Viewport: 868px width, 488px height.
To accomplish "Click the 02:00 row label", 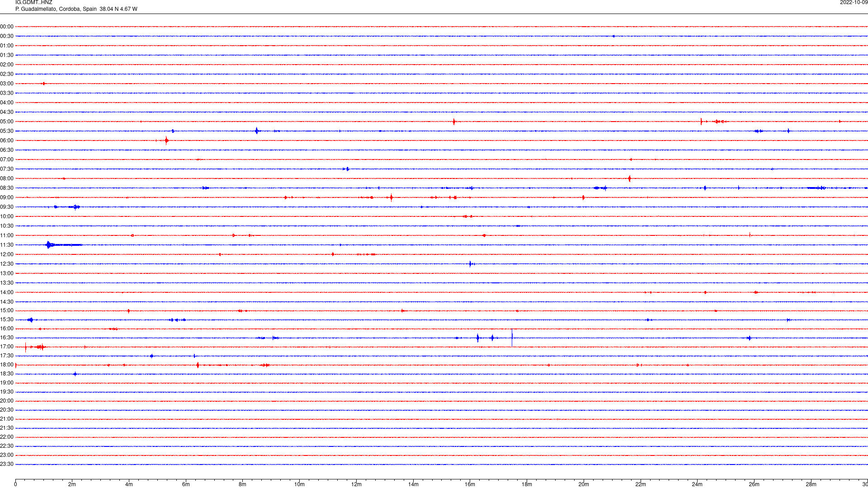I will click(x=7, y=65).
